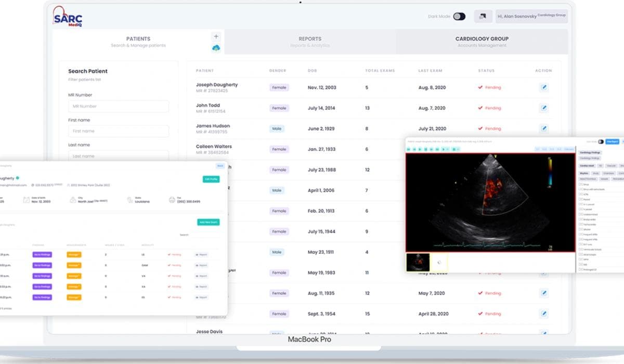Open the Rhythm findings category
Screen dimensions: 624x364
pyautogui.click(x=584, y=173)
